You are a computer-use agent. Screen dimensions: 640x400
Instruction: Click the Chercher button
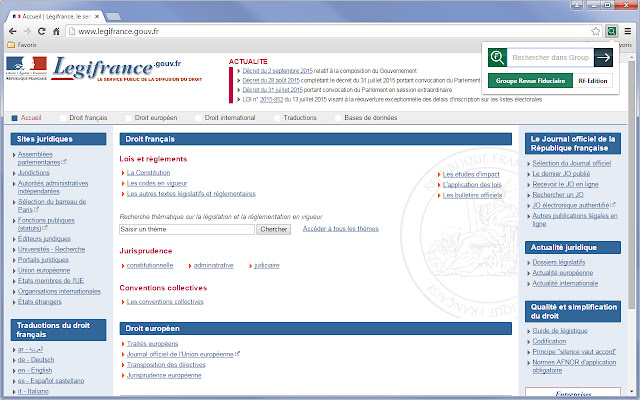point(273,229)
